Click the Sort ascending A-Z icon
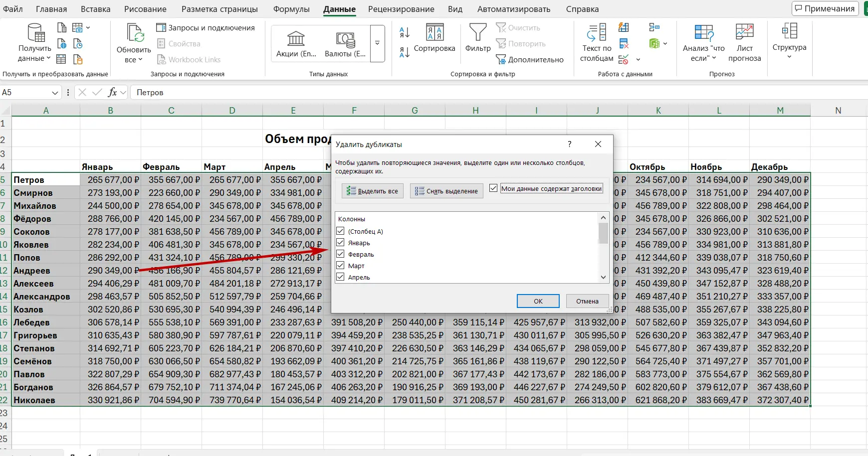Screen dimensions: 868x456 (x=405, y=33)
